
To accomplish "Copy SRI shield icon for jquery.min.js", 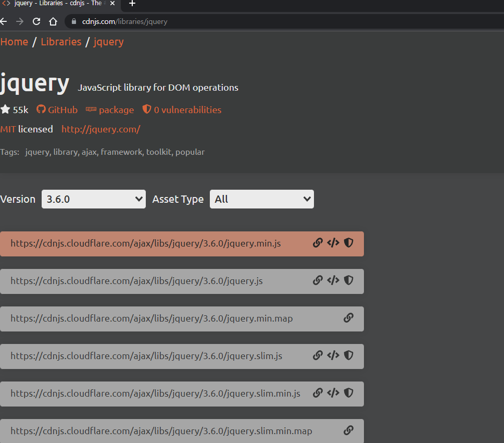I will [348, 243].
